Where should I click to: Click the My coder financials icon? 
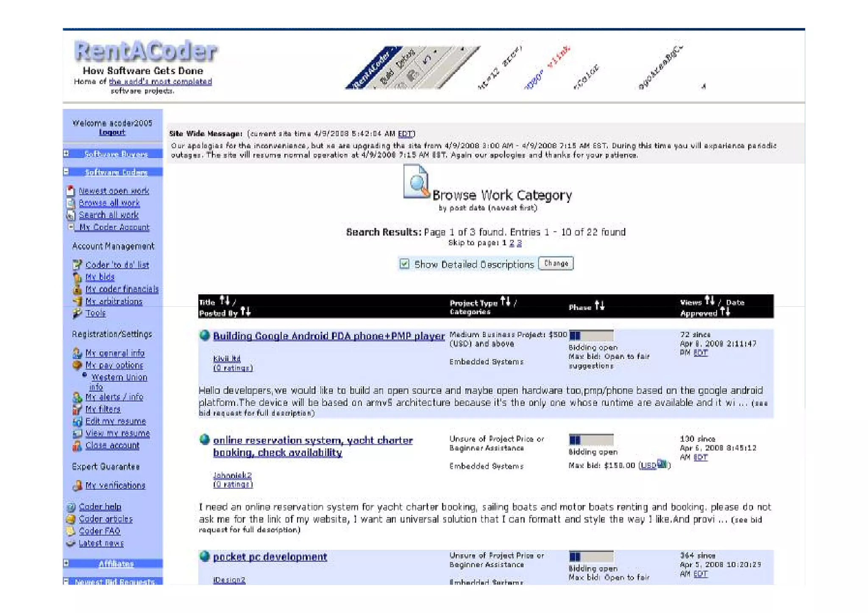point(77,289)
